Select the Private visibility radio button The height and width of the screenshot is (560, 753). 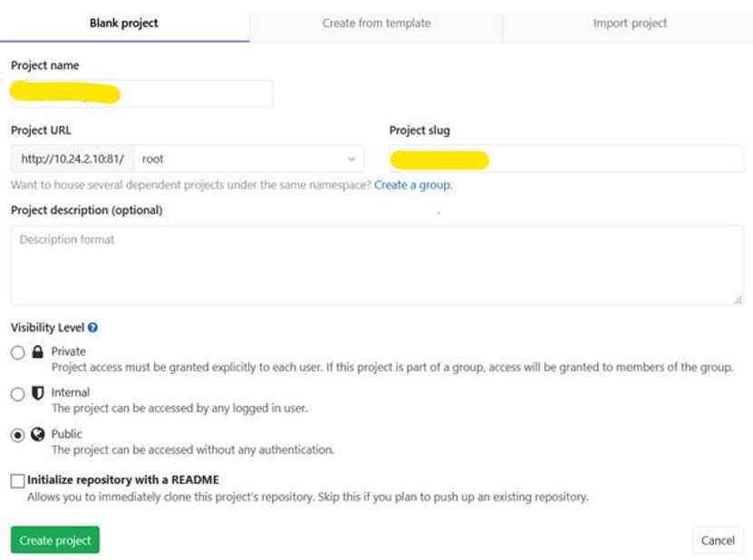pyautogui.click(x=17, y=352)
